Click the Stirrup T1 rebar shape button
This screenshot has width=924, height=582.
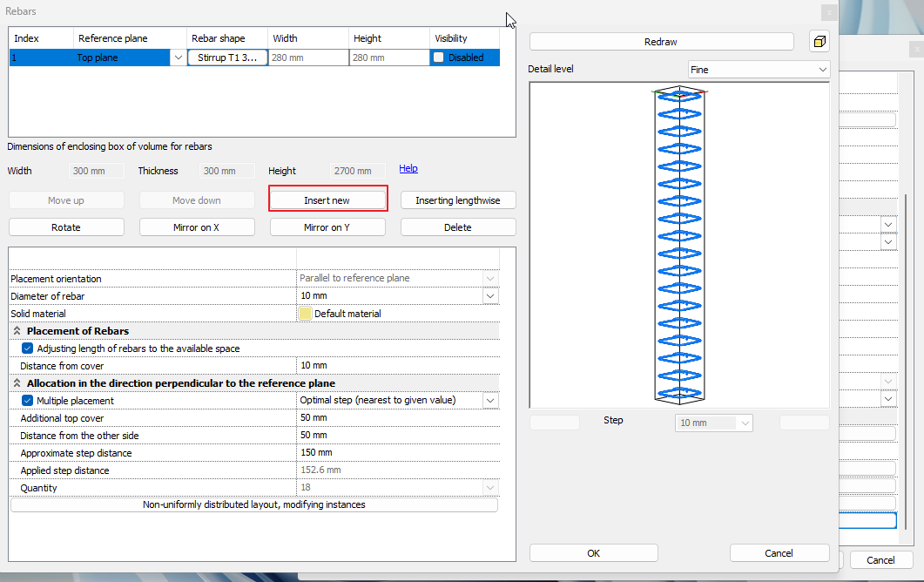(227, 58)
